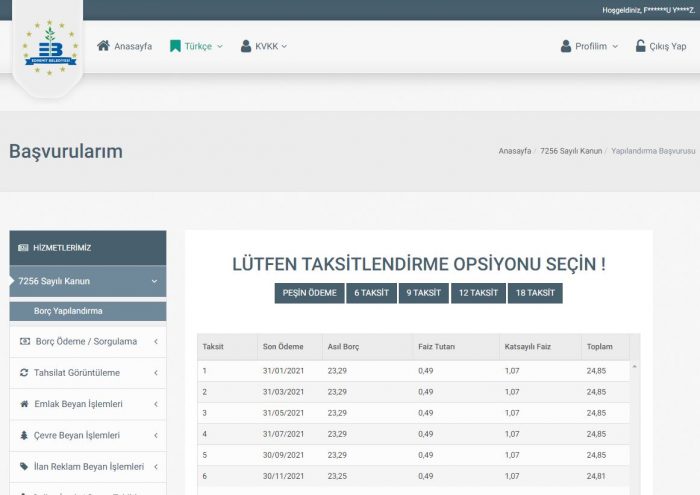Expand the Profilim dropdown menu

pos(590,46)
